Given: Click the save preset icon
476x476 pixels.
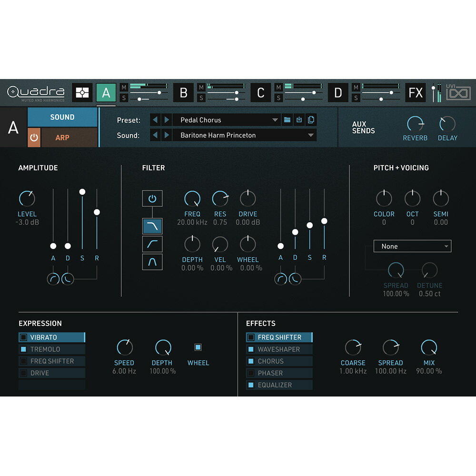Looking at the screenshot, I should click(x=299, y=120).
